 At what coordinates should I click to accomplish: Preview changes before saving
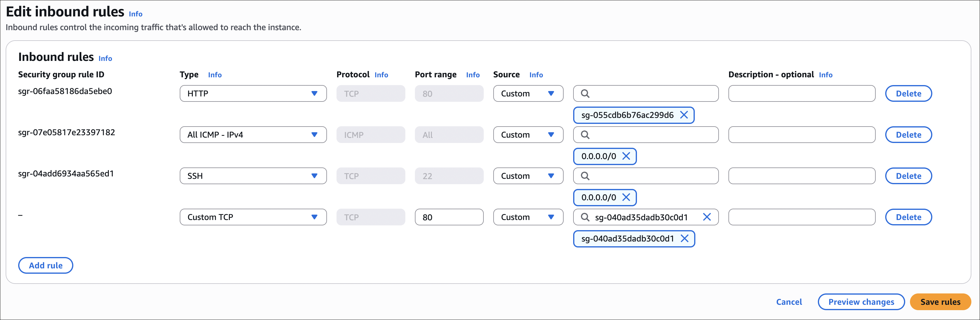(861, 302)
